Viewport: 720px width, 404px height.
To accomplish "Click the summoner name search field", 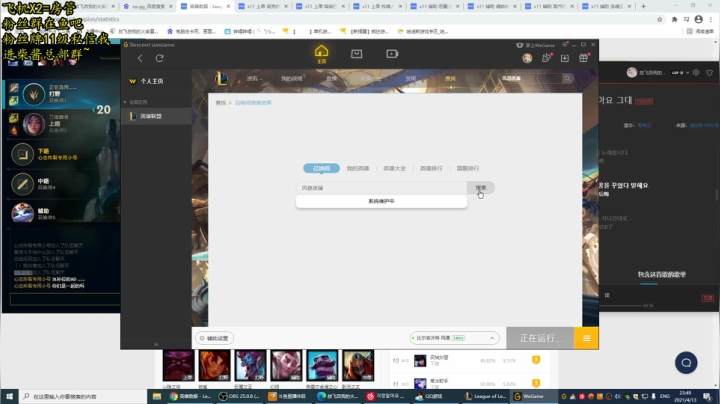I will pos(382,188).
